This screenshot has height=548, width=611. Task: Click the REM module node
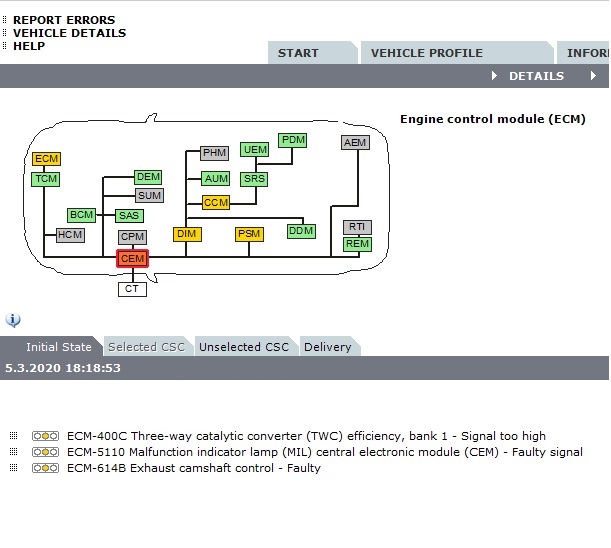357,244
